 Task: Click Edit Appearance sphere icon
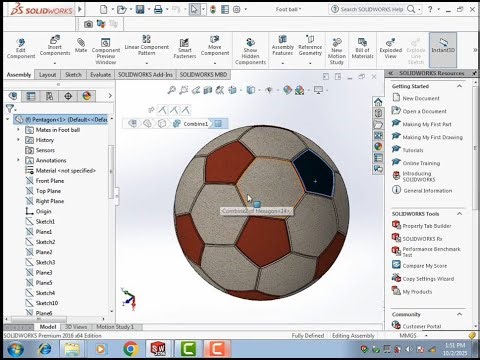coord(287,90)
